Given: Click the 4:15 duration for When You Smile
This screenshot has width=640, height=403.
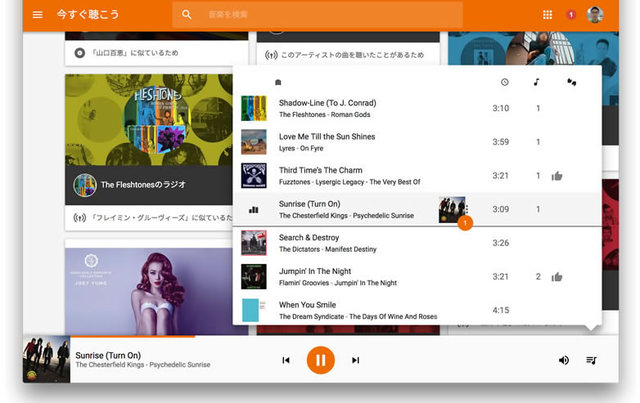Looking at the screenshot, I should 500,310.
